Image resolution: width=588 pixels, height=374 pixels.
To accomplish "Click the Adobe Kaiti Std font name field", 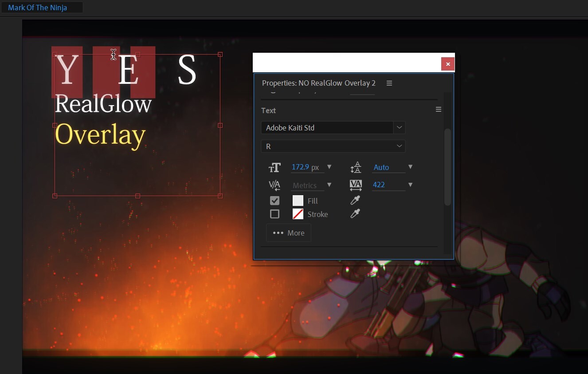I will coord(327,127).
